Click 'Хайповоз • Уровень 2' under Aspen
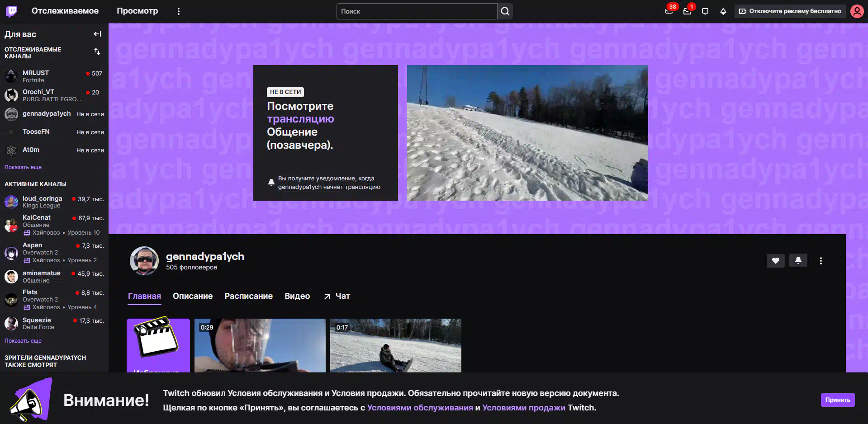The height and width of the screenshot is (424, 868). [x=60, y=260]
